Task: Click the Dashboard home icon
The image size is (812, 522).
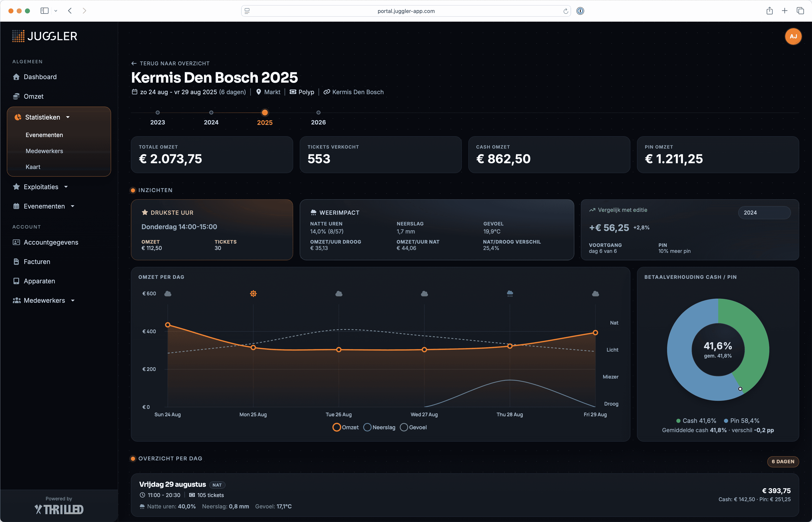Action: [x=16, y=77]
